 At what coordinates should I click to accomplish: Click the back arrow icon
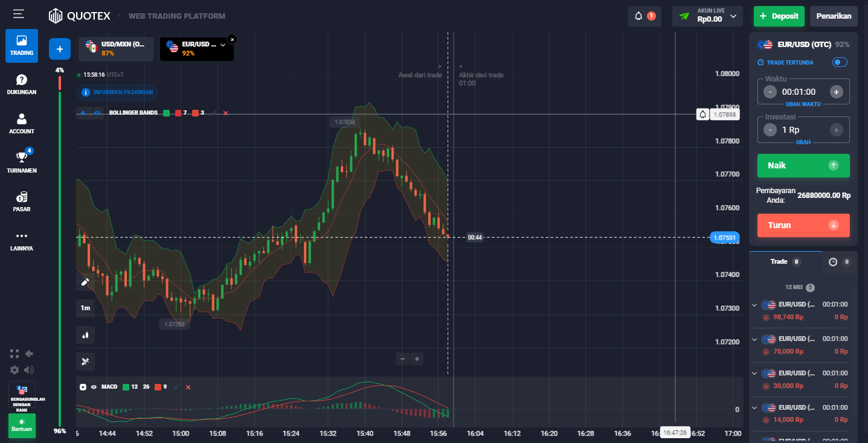(x=28, y=354)
